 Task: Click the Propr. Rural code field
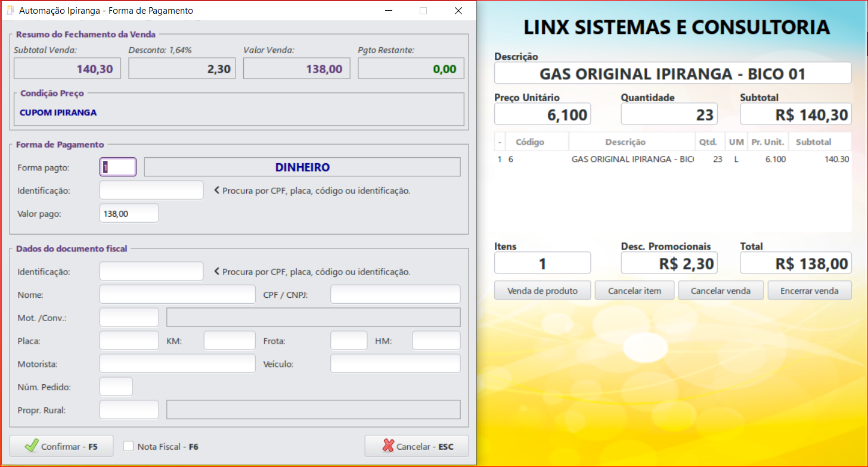(129, 410)
